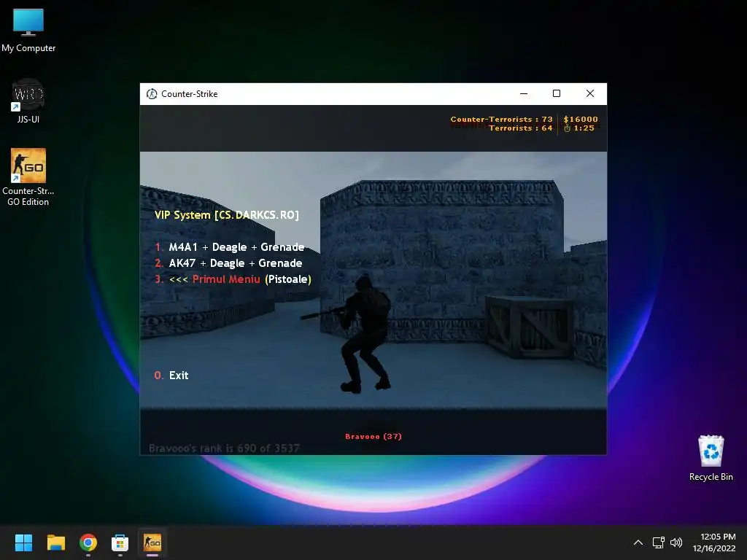Viewport: 747px width, 560px height.
Task: Open the Windows Start menu
Action: click(x=23, y=542)
